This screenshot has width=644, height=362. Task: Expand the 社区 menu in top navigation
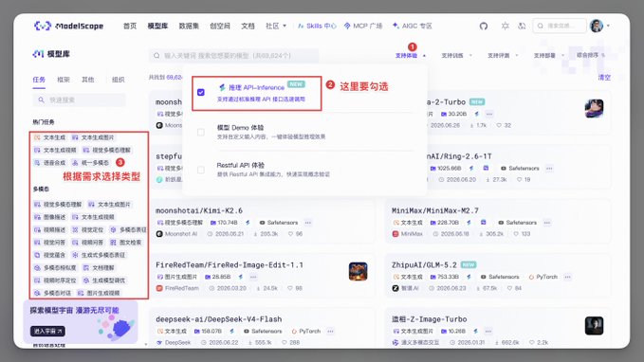(276, 26)
